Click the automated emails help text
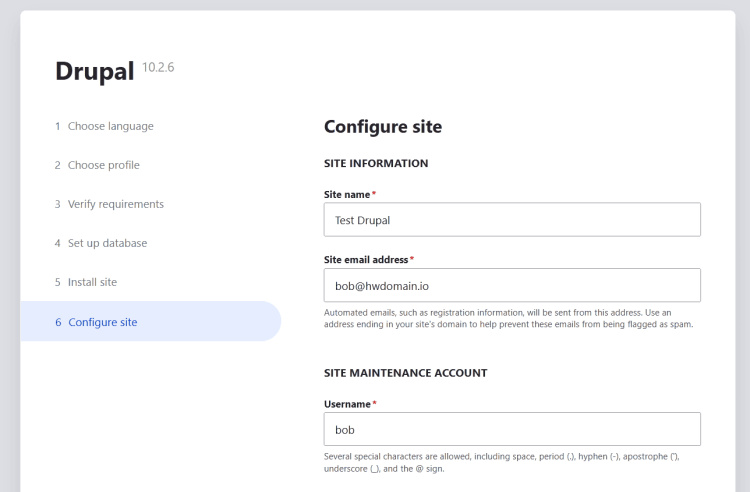This screenshot has height=492, width=750. (x=510, y=318)
